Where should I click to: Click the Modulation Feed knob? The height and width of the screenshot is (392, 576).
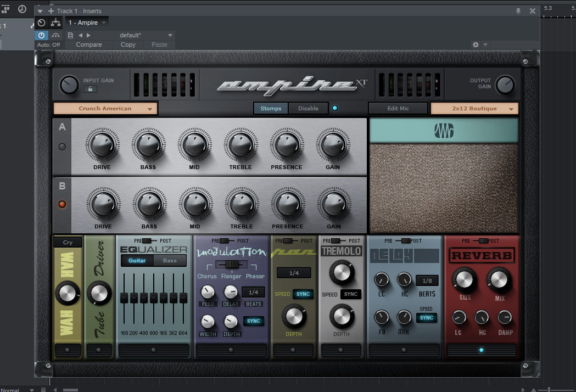pyautogui.click(x=208, y=292)
